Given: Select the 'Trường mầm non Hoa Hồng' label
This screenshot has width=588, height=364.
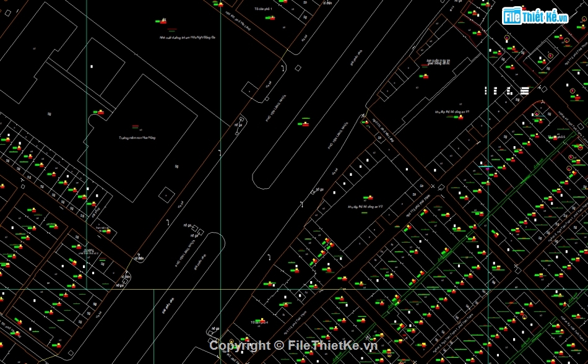Looking at the screenshot, I should click(137, 137).
